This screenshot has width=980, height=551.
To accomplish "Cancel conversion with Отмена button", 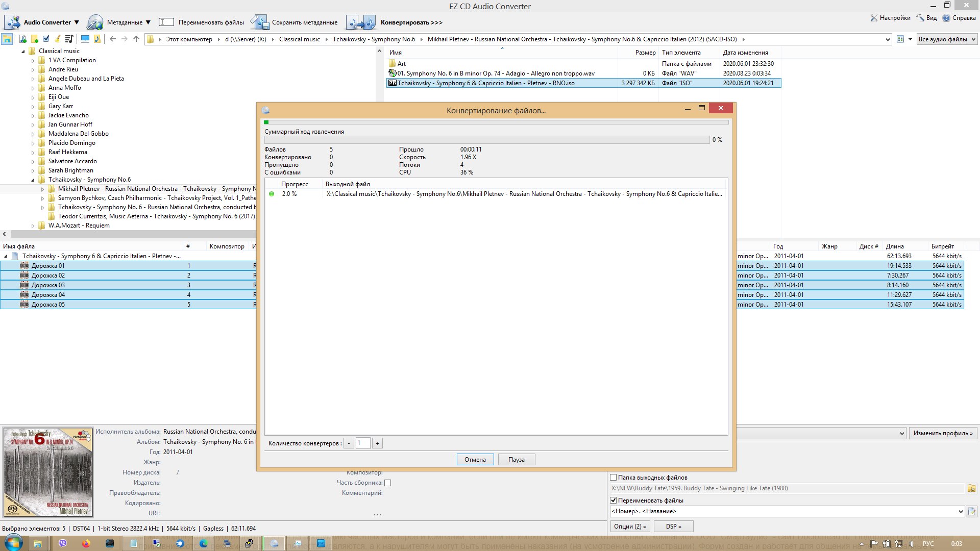I will click(475, 460).
